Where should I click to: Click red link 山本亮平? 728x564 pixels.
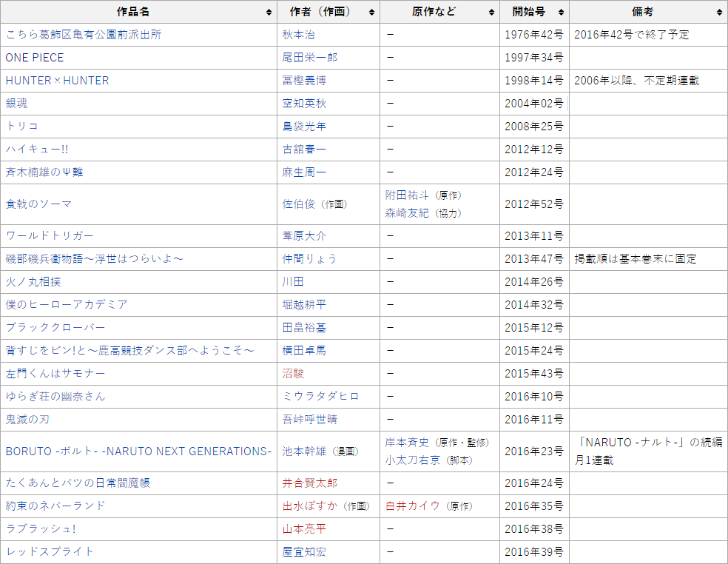point(304,529)
